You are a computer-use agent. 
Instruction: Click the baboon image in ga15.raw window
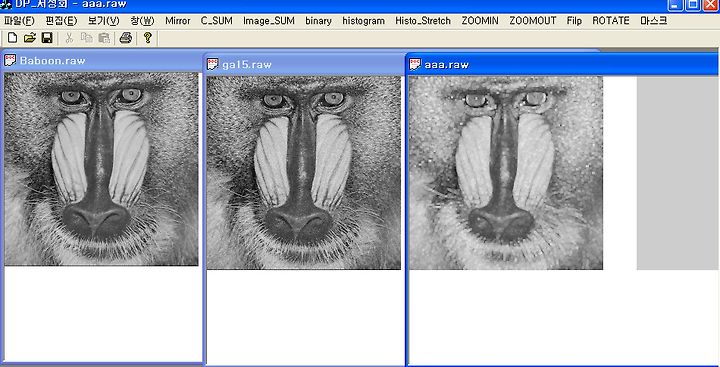coord(304,173)
